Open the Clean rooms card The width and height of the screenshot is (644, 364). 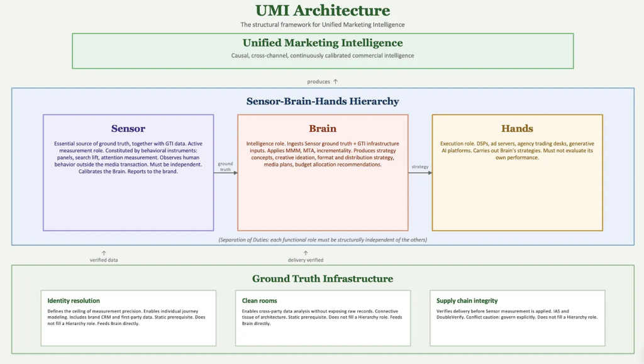point(323,318)
